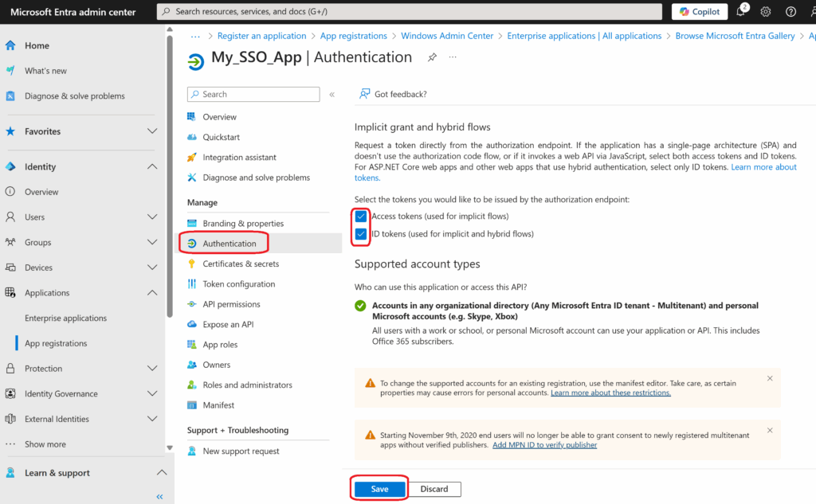Open App registrations in sidebar
816x504 pixels.
point(56,343)
